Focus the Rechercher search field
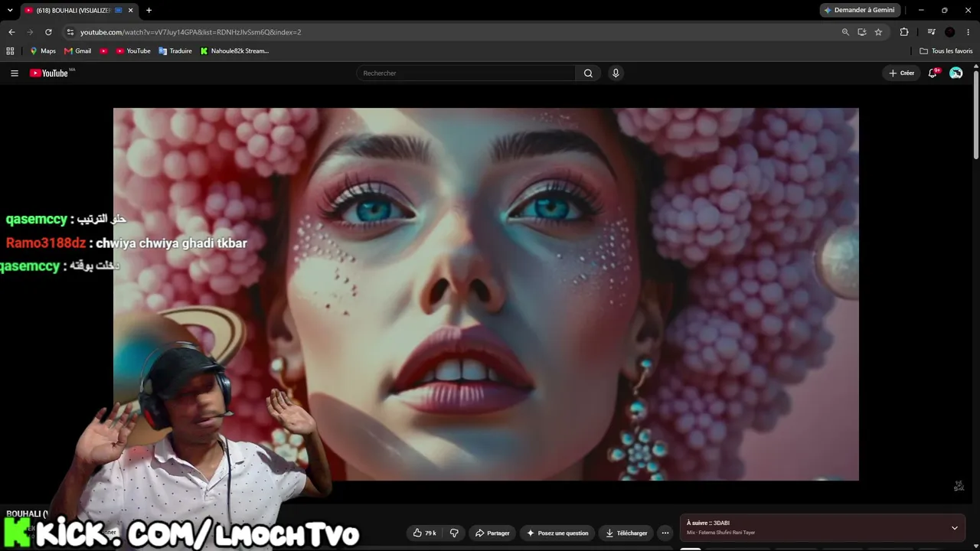This screenshot has height=551, width=980. tap(465, 73)
